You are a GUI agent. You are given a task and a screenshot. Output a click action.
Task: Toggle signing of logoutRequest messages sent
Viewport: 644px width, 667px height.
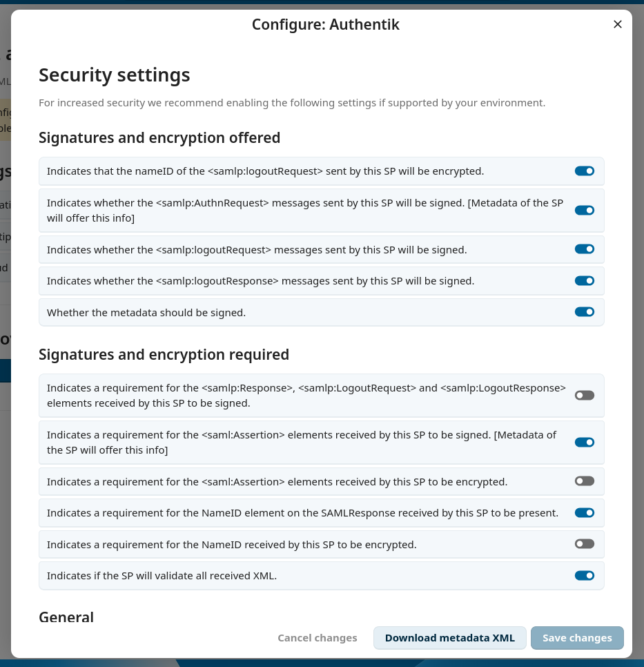585,249
